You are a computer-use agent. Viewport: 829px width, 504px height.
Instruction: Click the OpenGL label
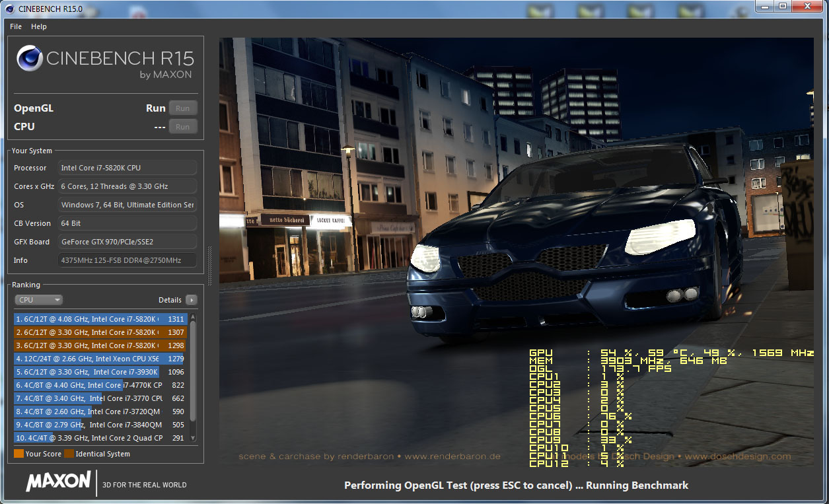coord(34,108)
